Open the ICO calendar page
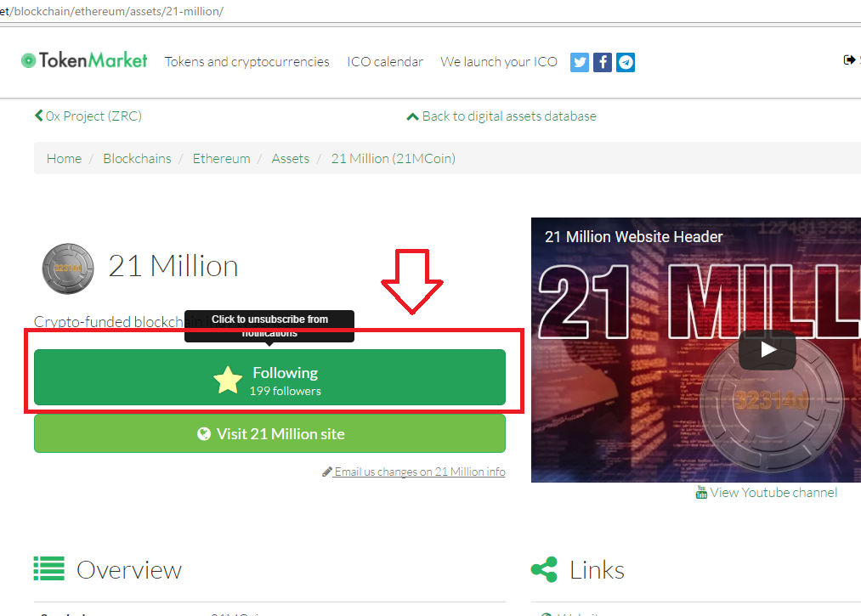Screen dimensions: 861x616 coord(385,62)
